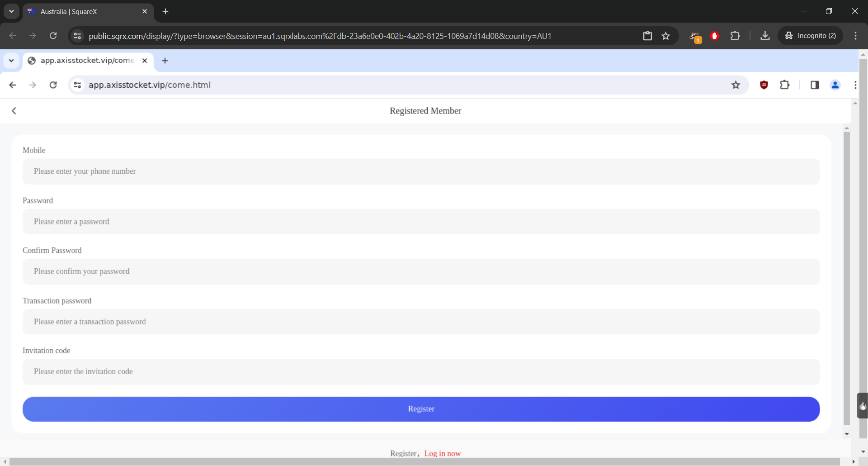
Task: Select the app.axisstocket.vip inner tab
Action: tap(87, 61)
